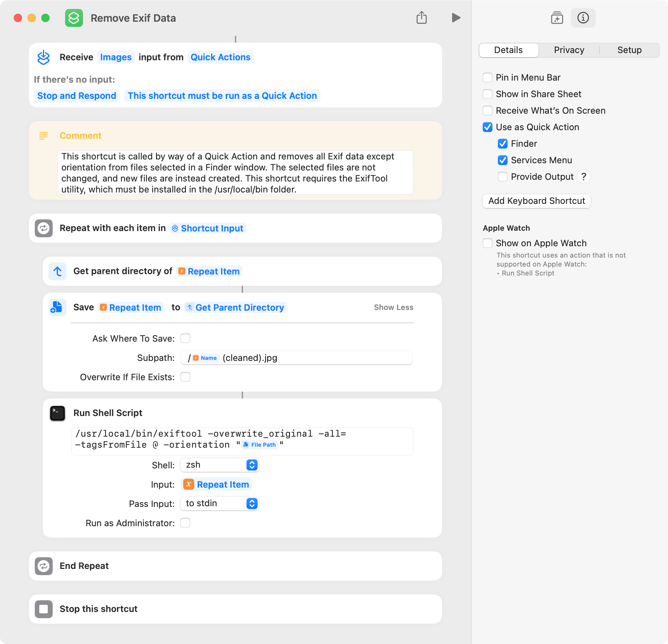Check Run as Administrator box
The height and width of the screenshot is (644, 668).
[185, 523]
